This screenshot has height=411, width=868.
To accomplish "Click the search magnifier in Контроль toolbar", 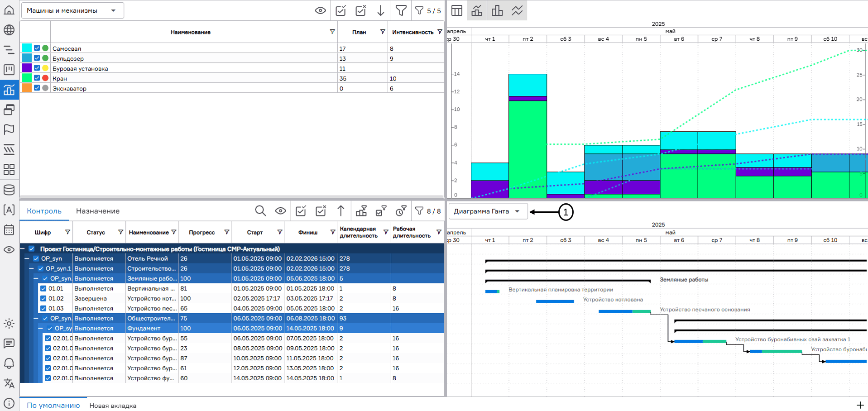I will point(260,211).
